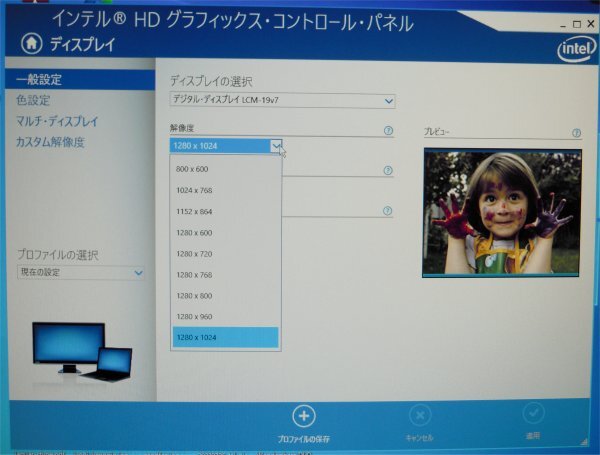Click the プロファイルの保存 plus icon
The image size is (600, 455).
(x=304, y=416)
